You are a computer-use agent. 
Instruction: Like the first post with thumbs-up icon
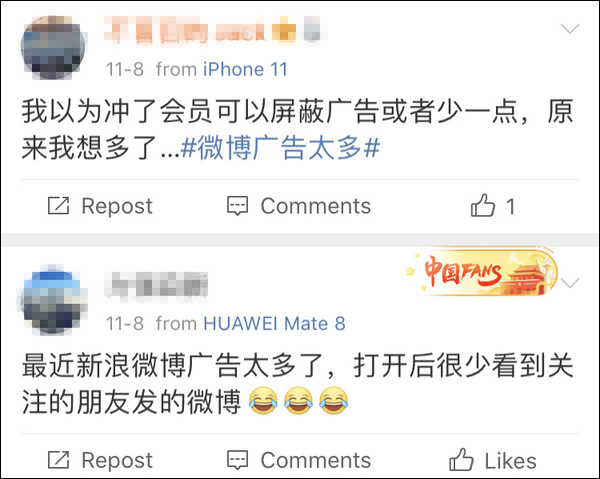click(x=483, y=205)
